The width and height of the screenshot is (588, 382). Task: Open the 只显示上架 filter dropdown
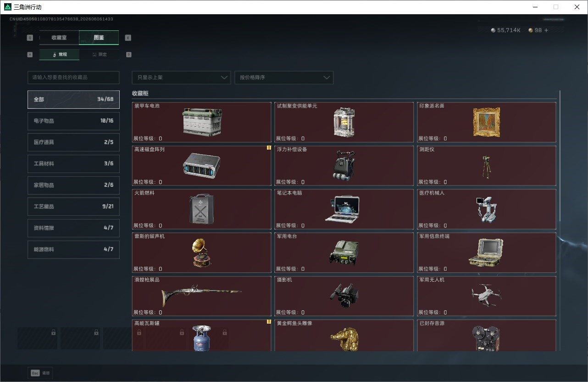pos(181,78)
